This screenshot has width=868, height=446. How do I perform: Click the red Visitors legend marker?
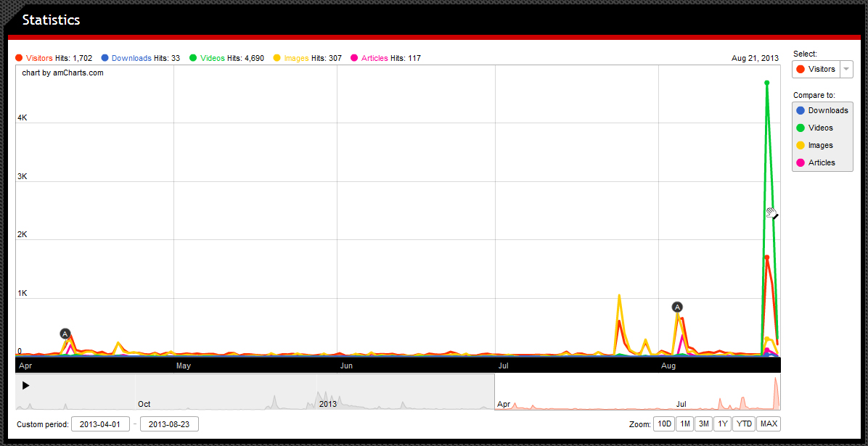[x=19, y=57]
